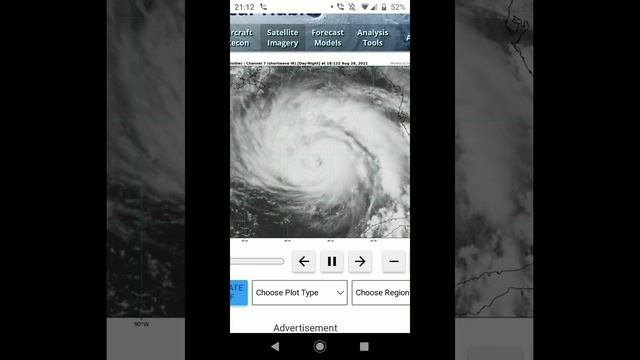This screenshot has height=360, width=640.
Task: Tap Android back navigation button
Action: 275,347
